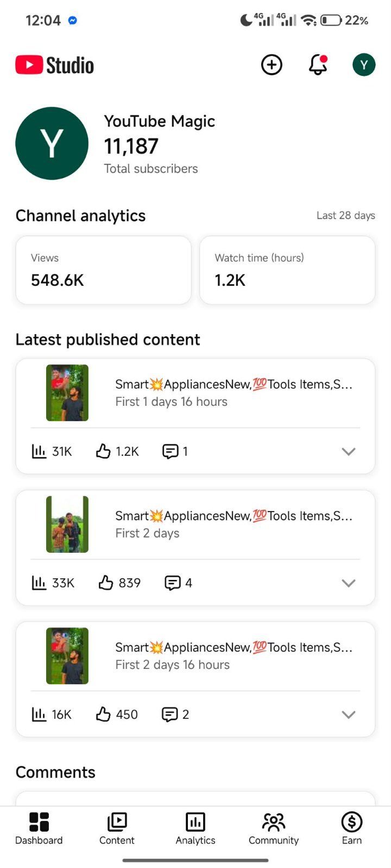This screenshot has width=391, height=868.
Task: Expand the First 1 days 16 hours video card
Action: point(349,451)
